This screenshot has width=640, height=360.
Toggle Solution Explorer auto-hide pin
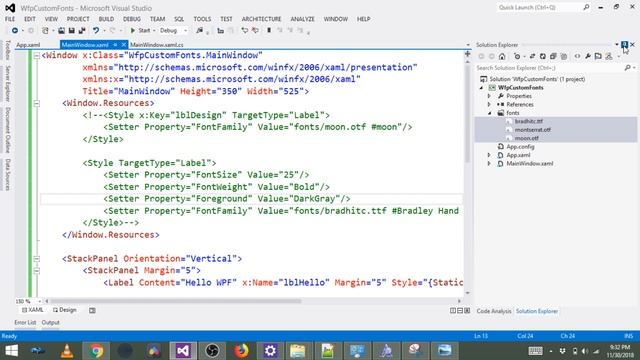624,44
